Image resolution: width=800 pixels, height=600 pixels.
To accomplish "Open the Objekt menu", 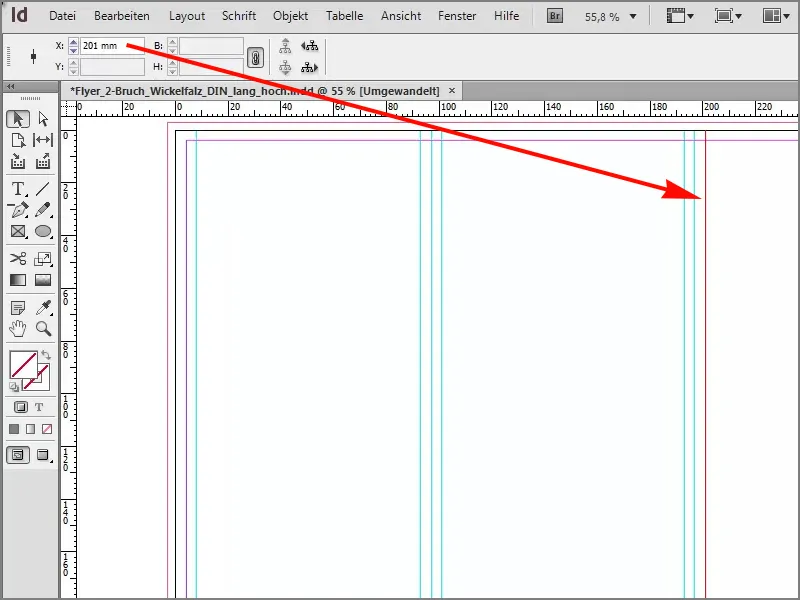I will [290, 16].
